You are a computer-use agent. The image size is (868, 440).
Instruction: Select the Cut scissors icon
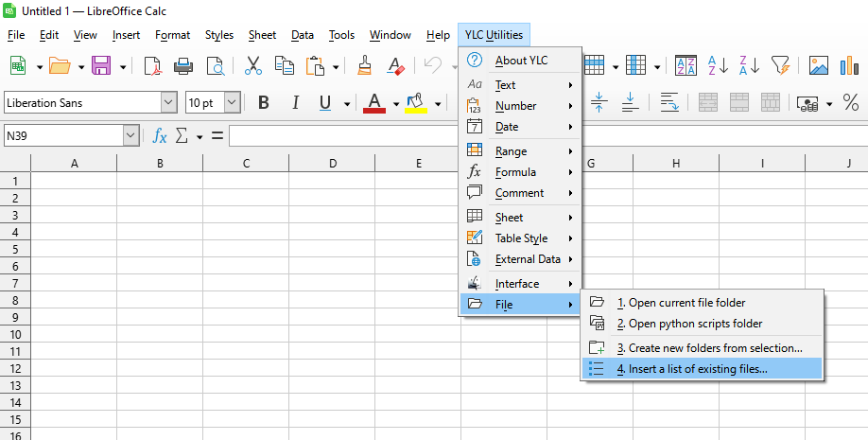coord(252,65)
